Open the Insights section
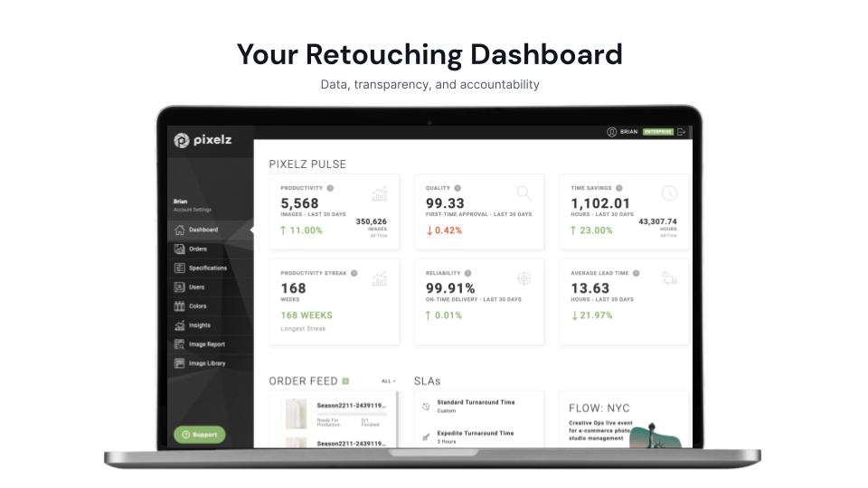This screenshot has height=488, width=868. pos(211,325)
